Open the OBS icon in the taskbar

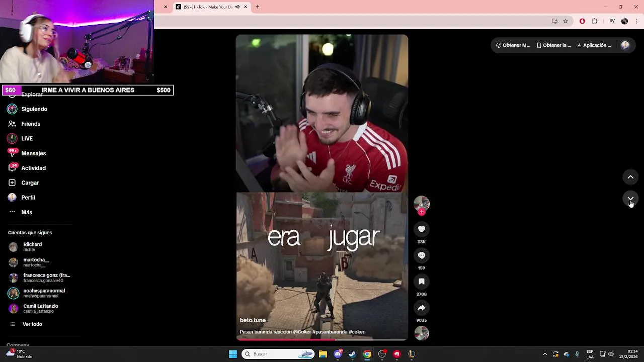tap(382, 354)
